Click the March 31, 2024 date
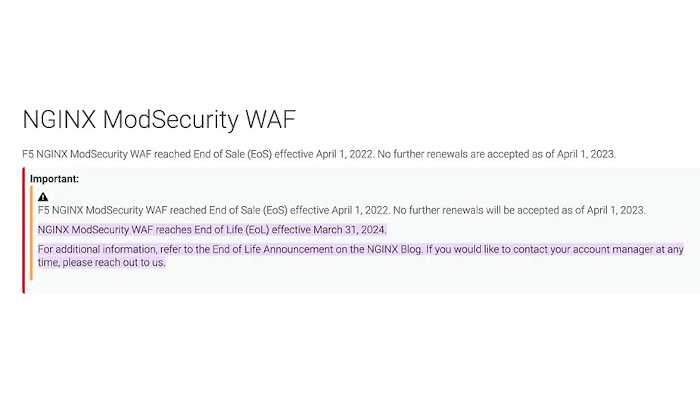The width and height of the screenshot is (700, 400). pyautogui.click(x=349, y=230)
